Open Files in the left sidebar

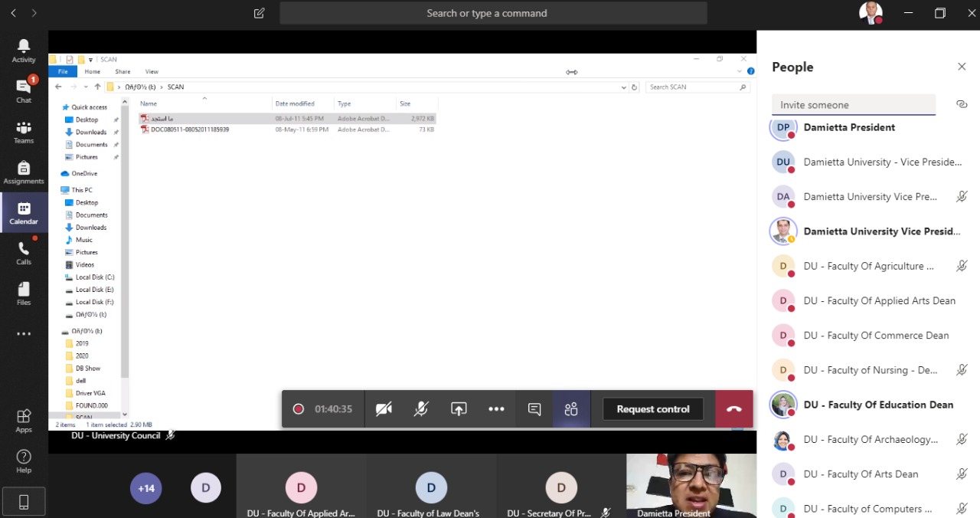24,293
